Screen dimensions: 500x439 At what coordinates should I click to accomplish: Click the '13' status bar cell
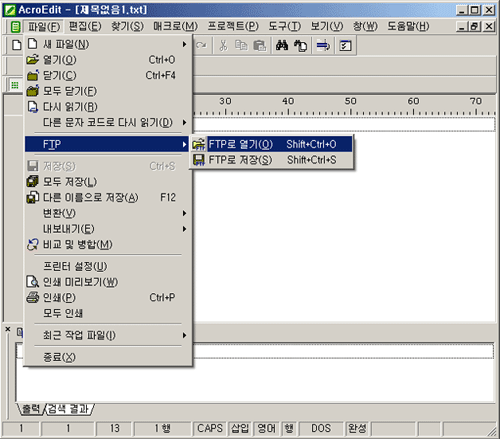[x=114, y=428]
